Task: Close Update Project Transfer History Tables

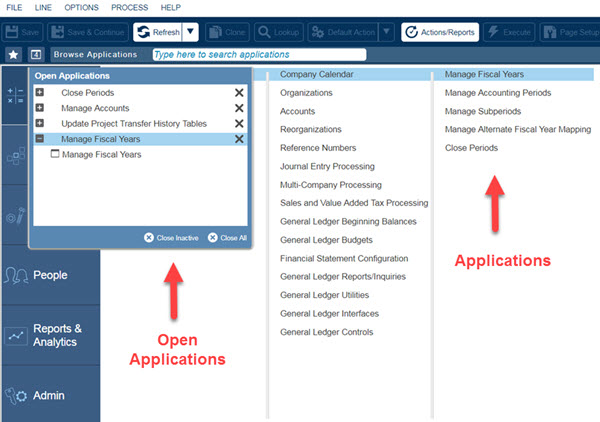Action: point(239,124)
